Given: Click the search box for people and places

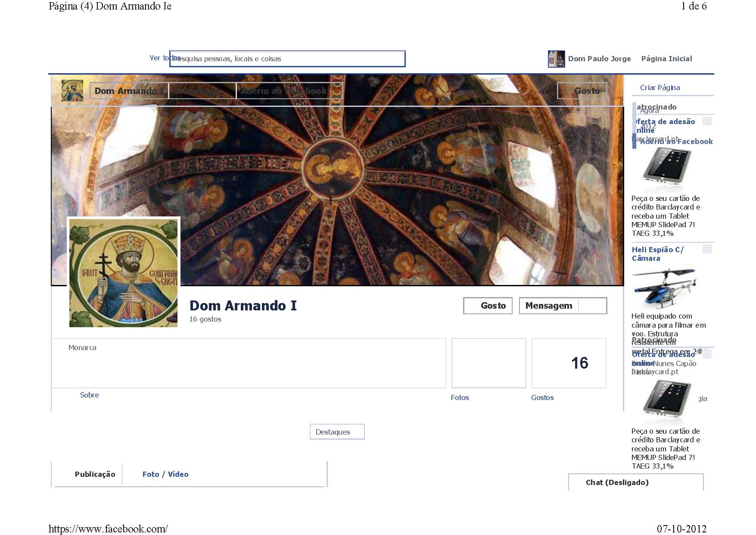Looking at the screenshot, I should tap(287, 59).
